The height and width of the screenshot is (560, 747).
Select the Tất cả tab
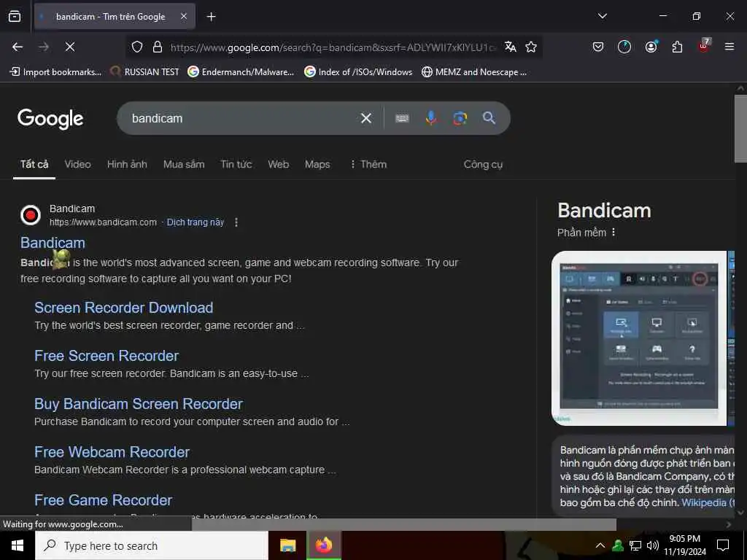point(34,164)
